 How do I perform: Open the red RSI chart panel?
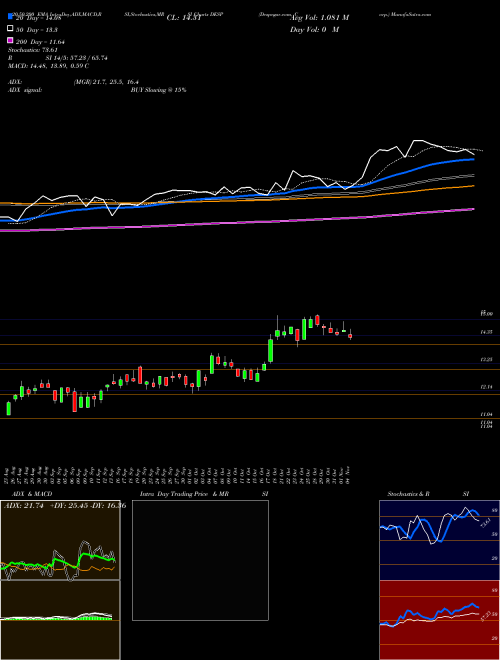(x=439, y=620)
